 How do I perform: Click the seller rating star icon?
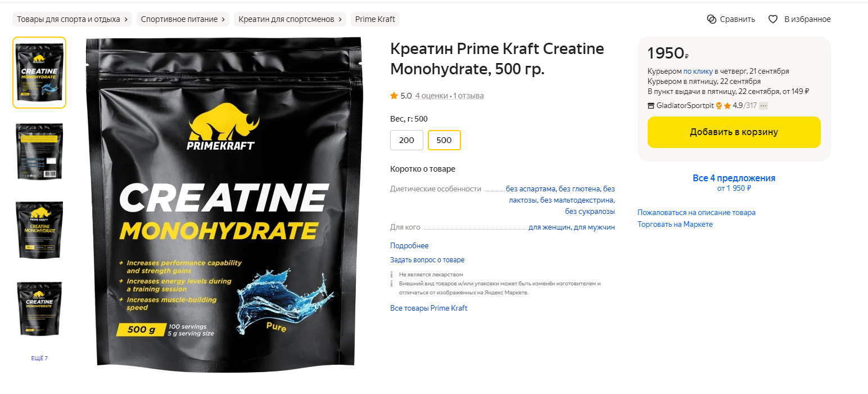pos(727,106)
